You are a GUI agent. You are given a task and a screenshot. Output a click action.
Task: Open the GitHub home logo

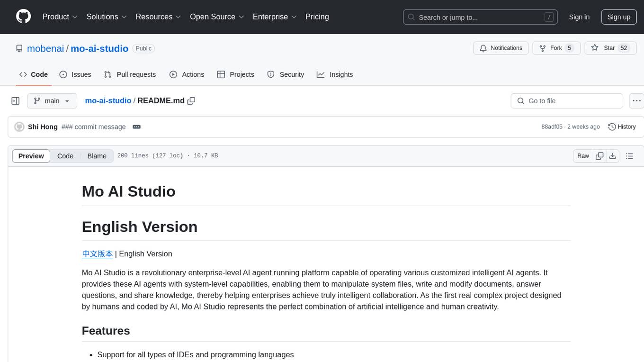(23, 17)
